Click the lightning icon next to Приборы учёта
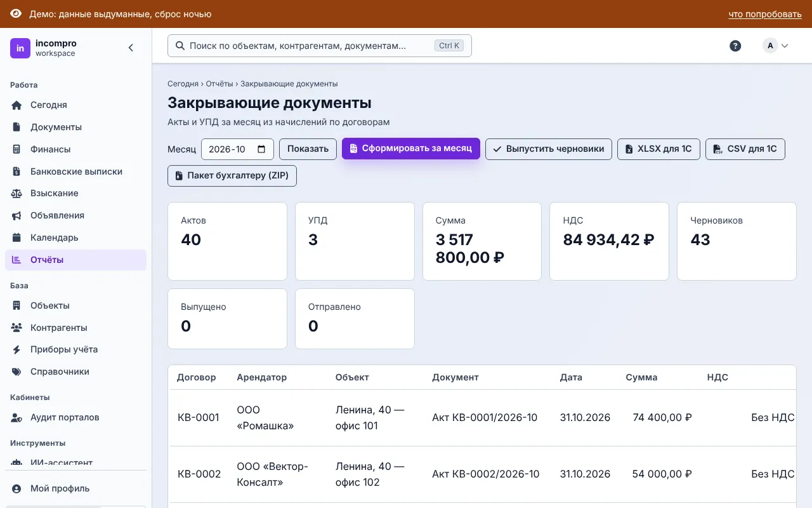The width and height of the screenshot is (812, 508). 17,349
